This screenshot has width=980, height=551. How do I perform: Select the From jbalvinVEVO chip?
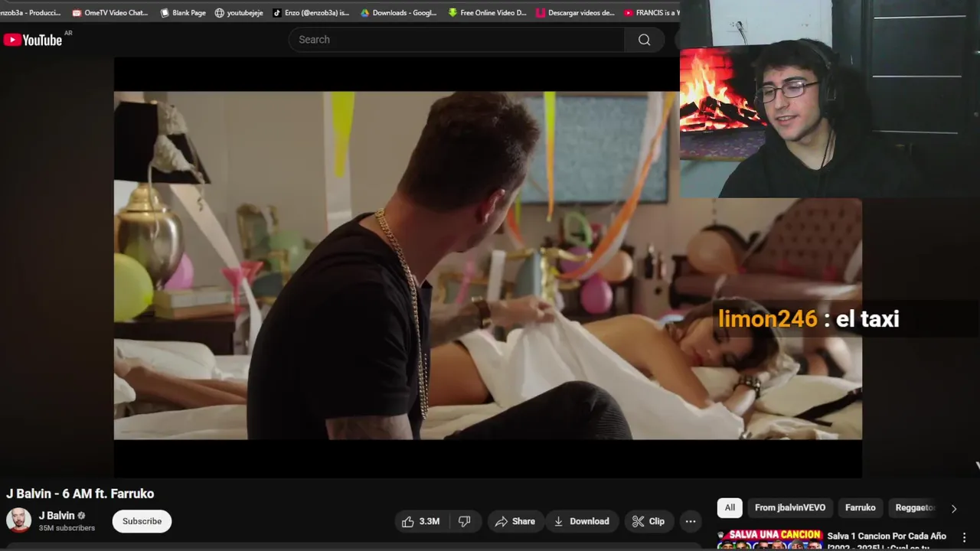[x=790, y=507]
